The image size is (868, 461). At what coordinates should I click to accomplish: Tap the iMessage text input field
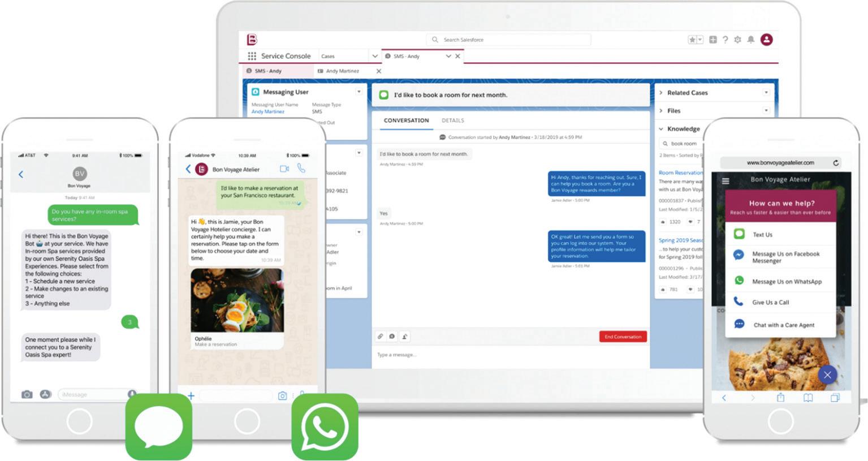tap(97, 394)
